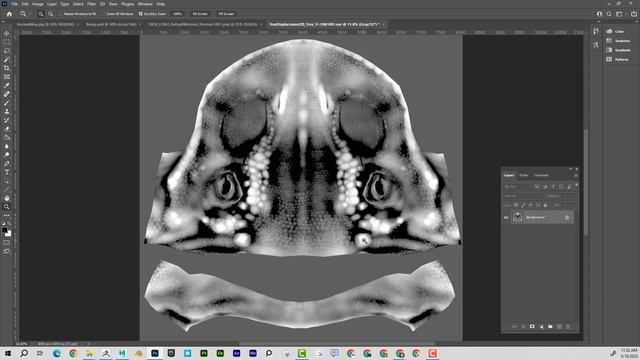The image size is (640, 360).
Task: Toggle lock position in Layers panel
Action: click(x=531, y=205)
